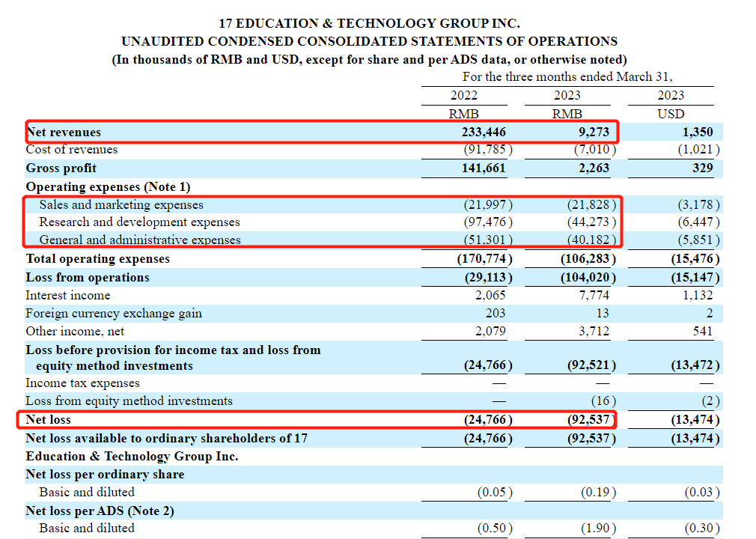Click the Sales and marketing expenses label

(x=121, y=204)
